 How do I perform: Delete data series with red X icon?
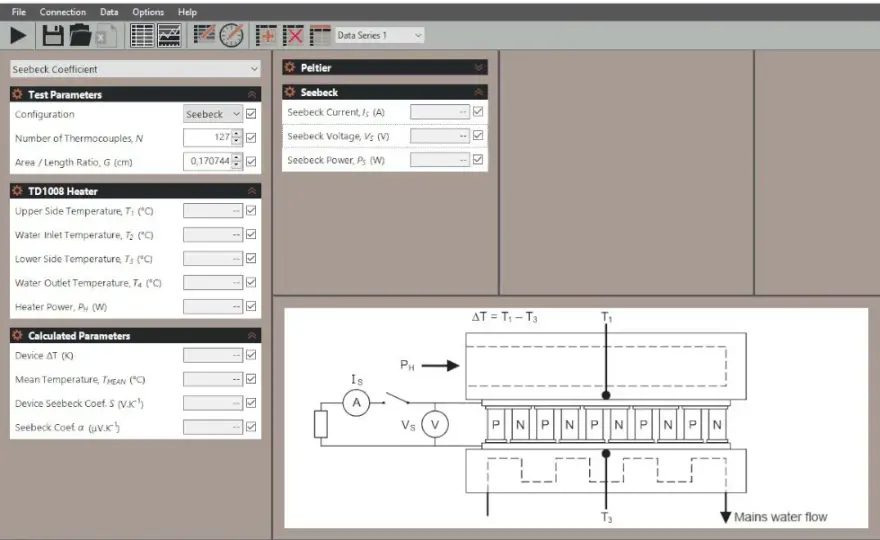click(x=293, y=35)
